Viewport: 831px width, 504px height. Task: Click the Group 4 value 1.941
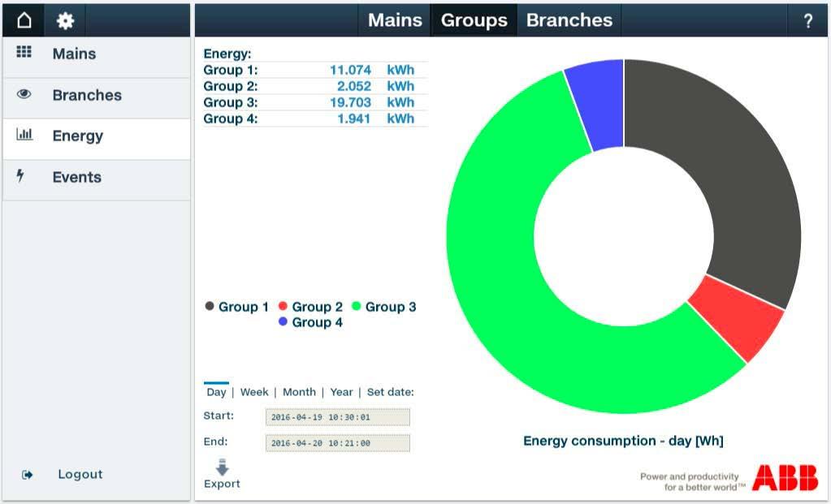click(x=354, y=118)
